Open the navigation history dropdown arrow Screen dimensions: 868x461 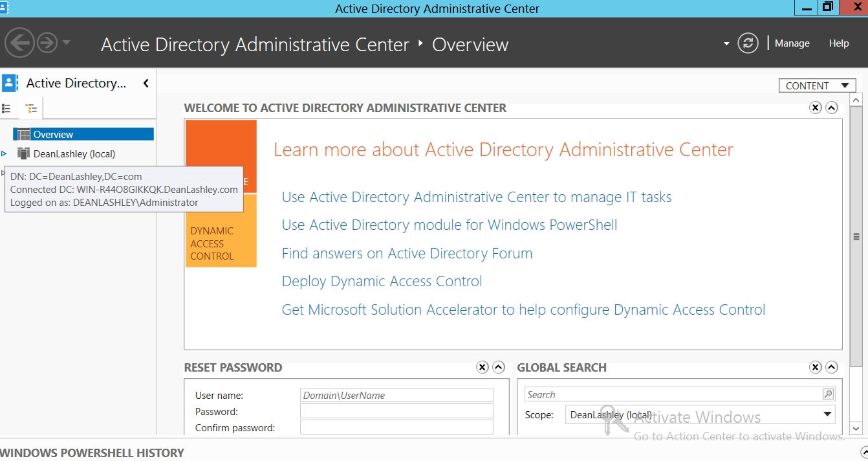[65, 43]
